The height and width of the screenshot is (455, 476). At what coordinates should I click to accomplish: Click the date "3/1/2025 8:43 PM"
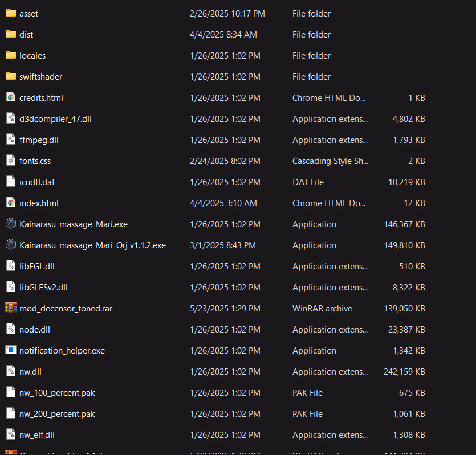pos(223,245)
